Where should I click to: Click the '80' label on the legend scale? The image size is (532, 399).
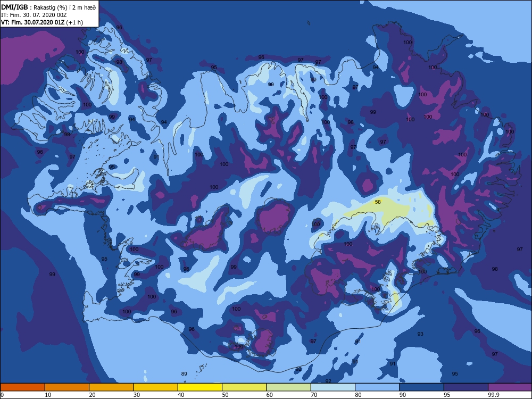[x=358, y=395]
